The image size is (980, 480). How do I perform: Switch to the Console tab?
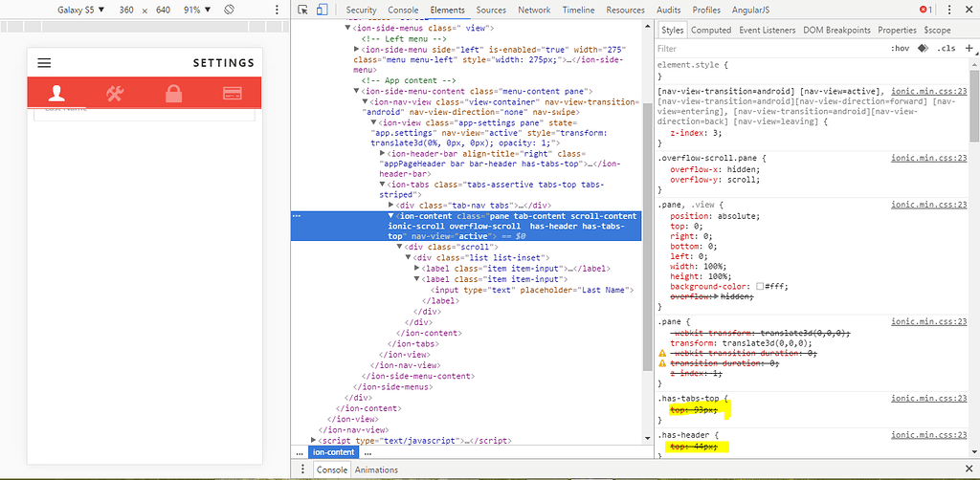click(x=403, y=10)
